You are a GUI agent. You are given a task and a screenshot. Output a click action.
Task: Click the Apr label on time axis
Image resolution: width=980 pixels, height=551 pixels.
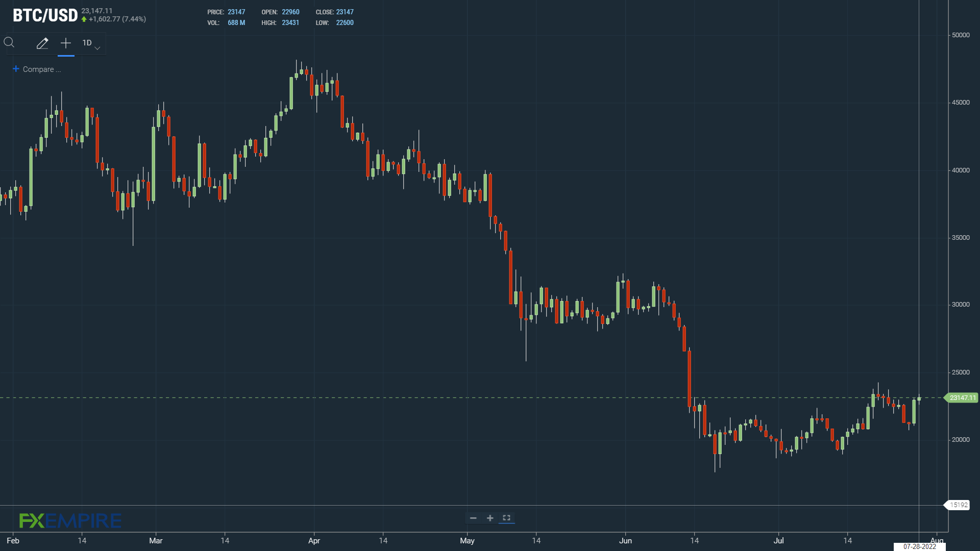point(314,541)
